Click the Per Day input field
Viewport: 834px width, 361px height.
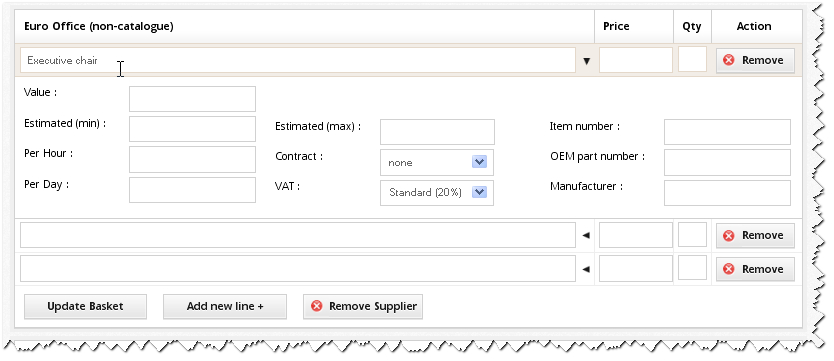(192, 190)
